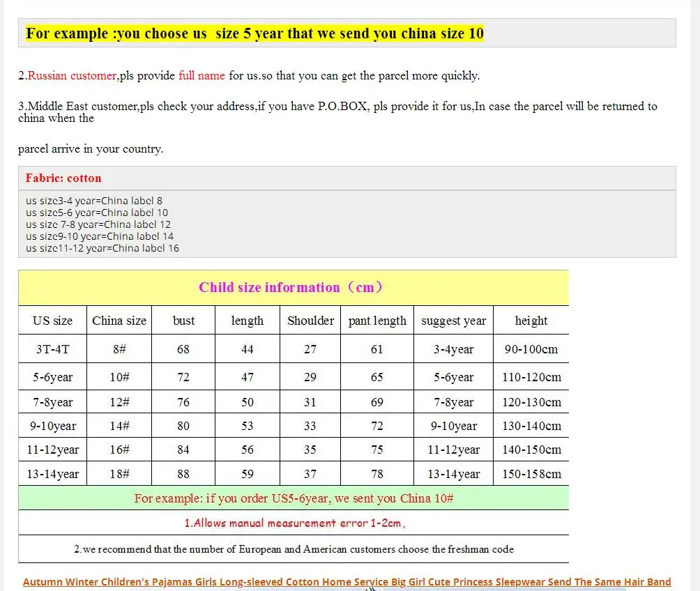This screenshot has height=591, width=700.
Task: Click the 'Shoulder' column header
Action: pyautogui.click(x=310, y=321)
